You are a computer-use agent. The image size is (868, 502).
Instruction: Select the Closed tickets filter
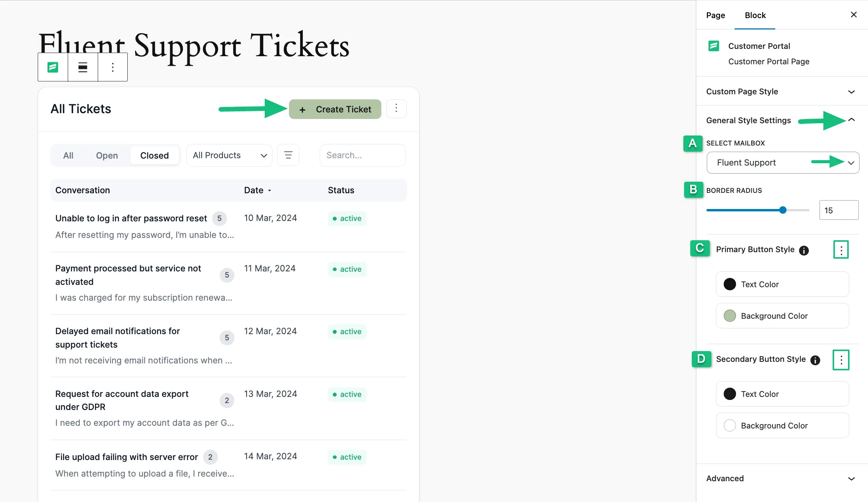(155, 156)
